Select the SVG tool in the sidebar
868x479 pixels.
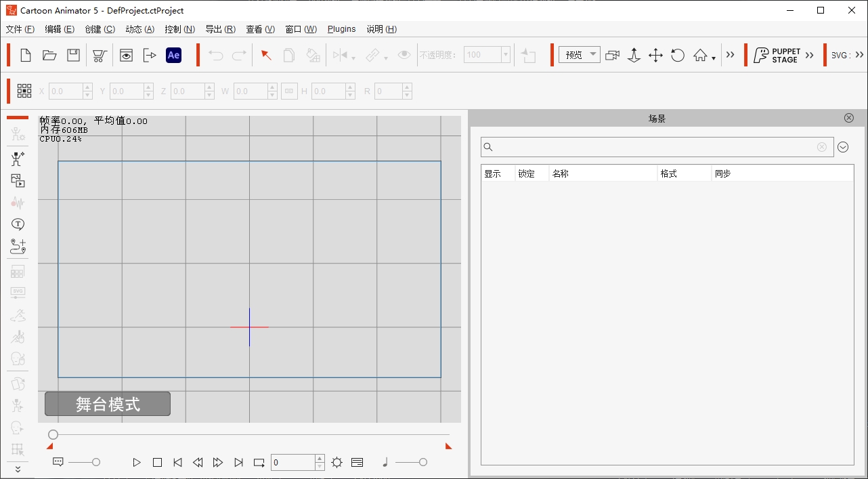(18, 292)
